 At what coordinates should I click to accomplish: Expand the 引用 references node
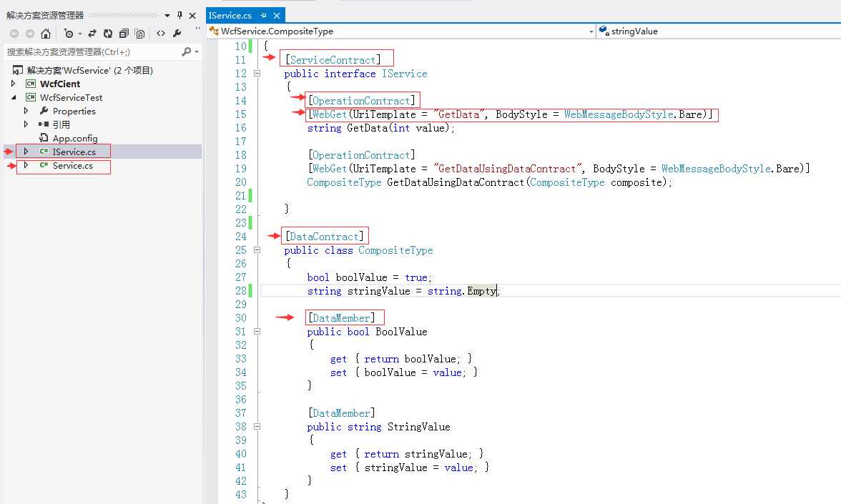click(26, 124)
